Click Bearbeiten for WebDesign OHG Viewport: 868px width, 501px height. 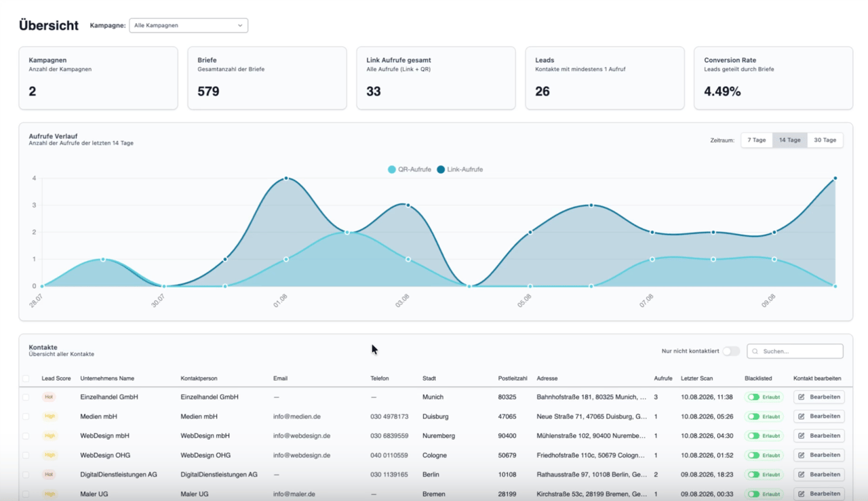click(819, 455)
